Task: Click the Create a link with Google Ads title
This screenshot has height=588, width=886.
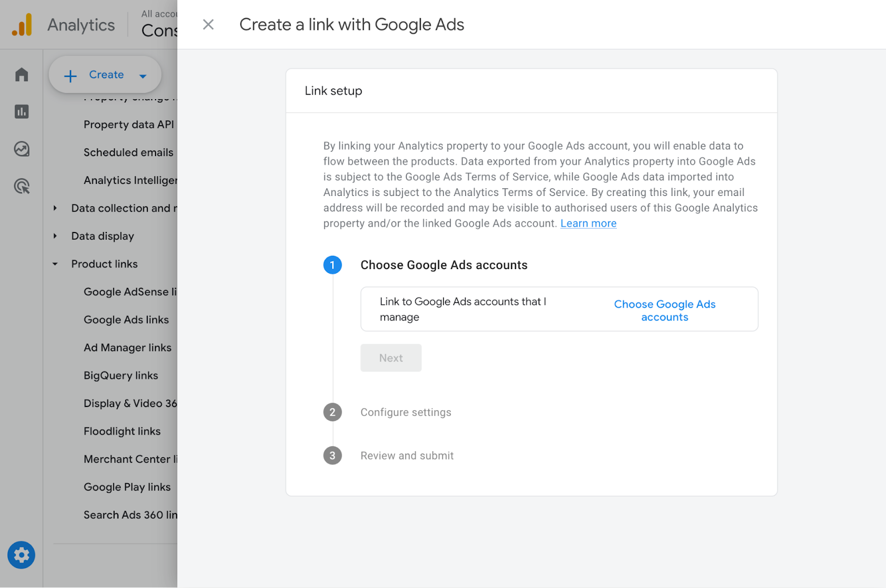Action: (x=352, y=24)
